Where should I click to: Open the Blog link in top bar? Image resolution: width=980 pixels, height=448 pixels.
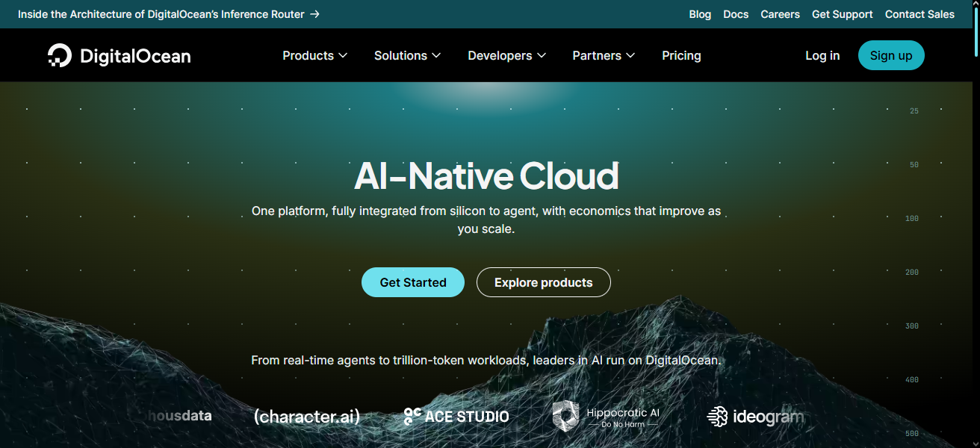[700, 14]
